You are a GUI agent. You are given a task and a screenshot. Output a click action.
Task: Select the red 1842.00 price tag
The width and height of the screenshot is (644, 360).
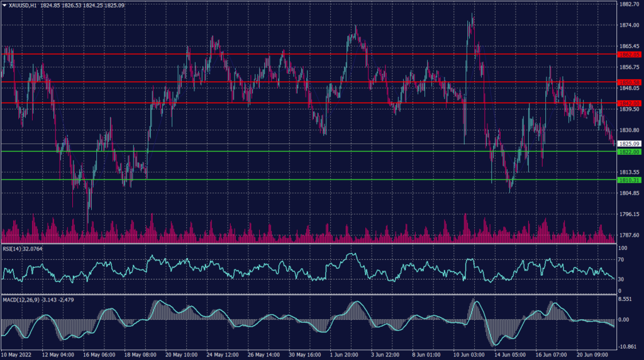pyautogui.click(x=629, y=103)
